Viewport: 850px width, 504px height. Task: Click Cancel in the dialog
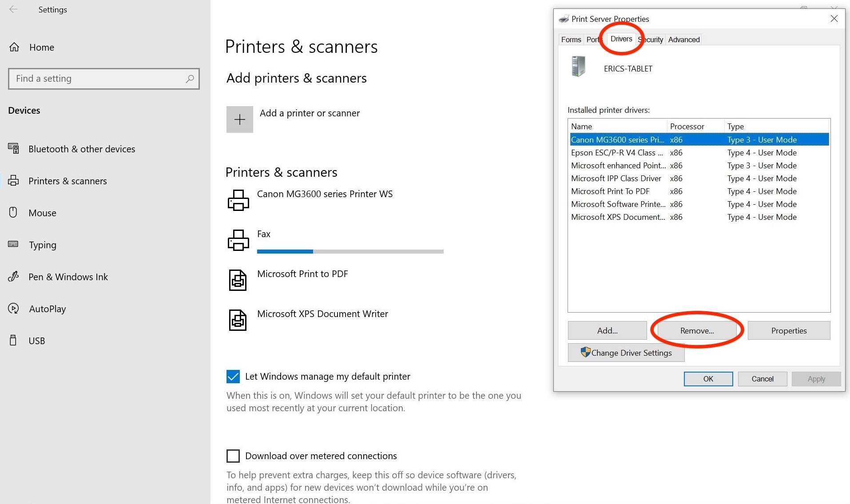763,379
